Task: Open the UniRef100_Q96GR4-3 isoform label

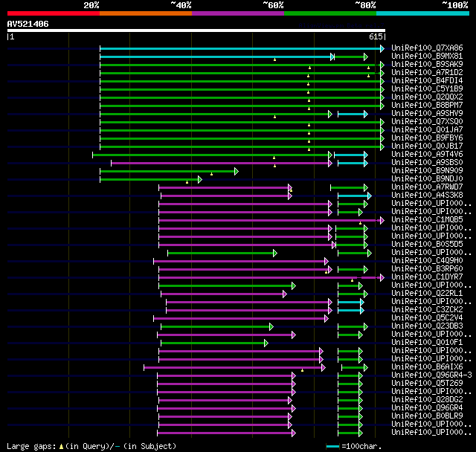Action: [431, 375]
